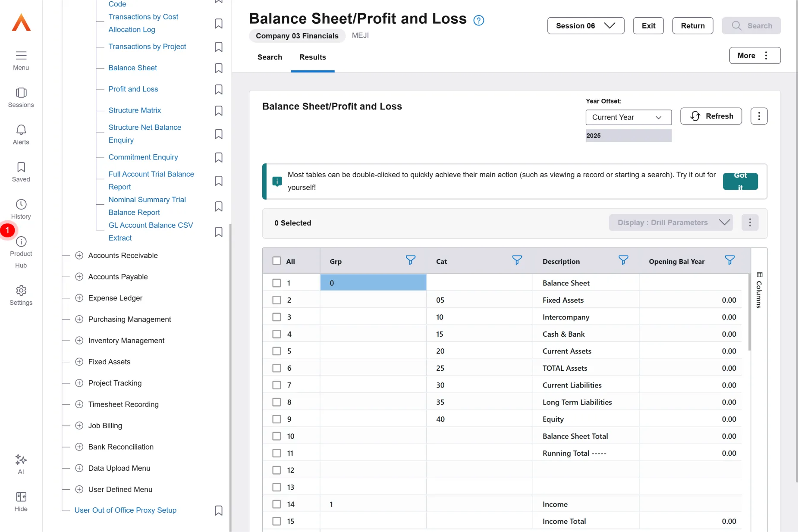The image size is (798, 532).
Task: Filter the Description column
Action: [x=623, y=260]
